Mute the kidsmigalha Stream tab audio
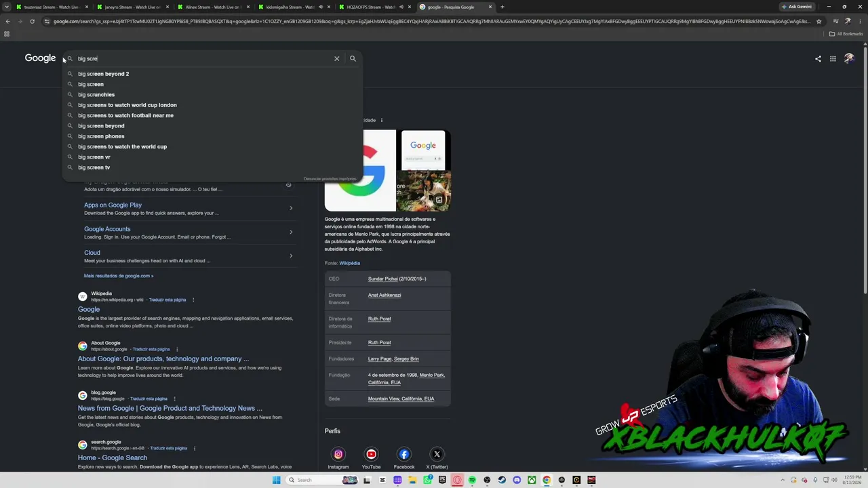This screenshot has width=868, height=488. click(321, 7)
